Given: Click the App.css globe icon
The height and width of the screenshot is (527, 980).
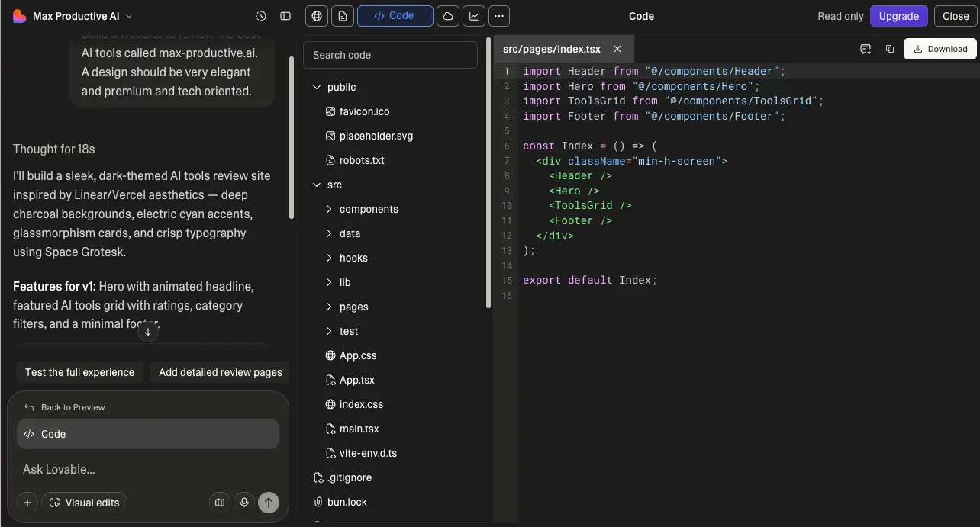Looking at the screenshot, I should (x=330, y=355).
